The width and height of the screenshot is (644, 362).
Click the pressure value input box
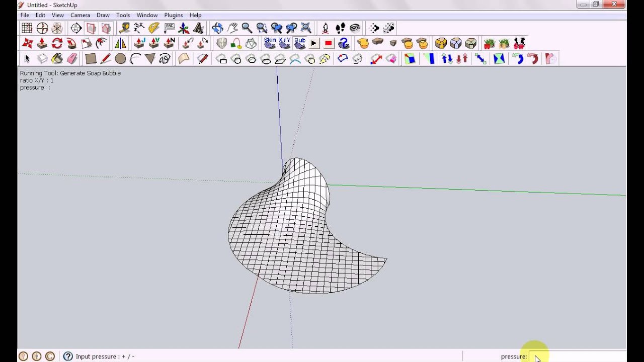(577, 356)
